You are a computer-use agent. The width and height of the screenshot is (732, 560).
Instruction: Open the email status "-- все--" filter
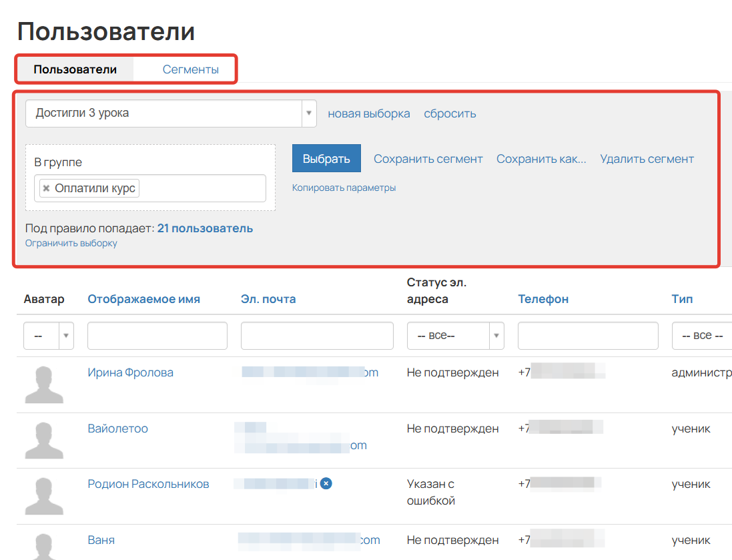pyautogui.click(x=455, y=335)
